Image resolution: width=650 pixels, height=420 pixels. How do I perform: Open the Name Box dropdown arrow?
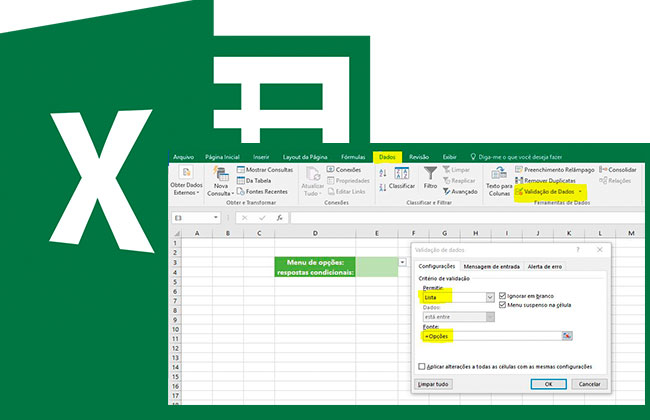pos(216,218)
